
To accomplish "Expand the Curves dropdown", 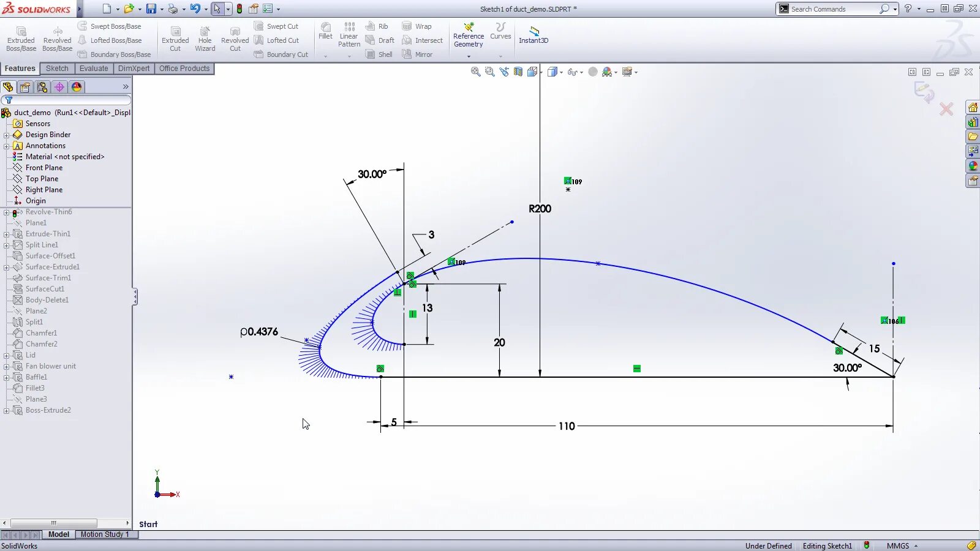I will 500,56.
